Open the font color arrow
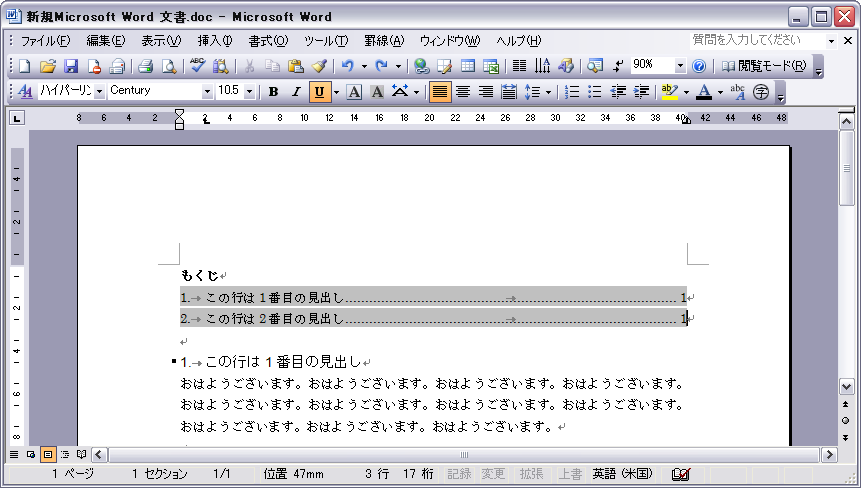The width and height of the screenshot is (861, 488). [720, 92]
